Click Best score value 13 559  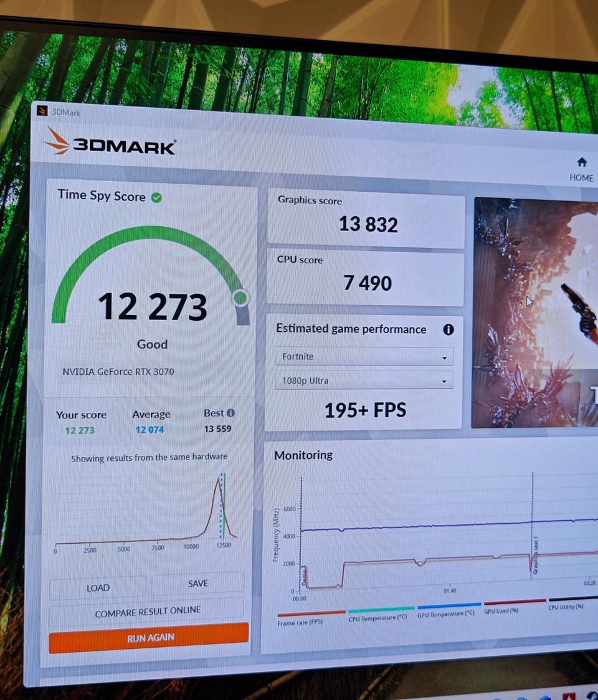tap(217, 429)
